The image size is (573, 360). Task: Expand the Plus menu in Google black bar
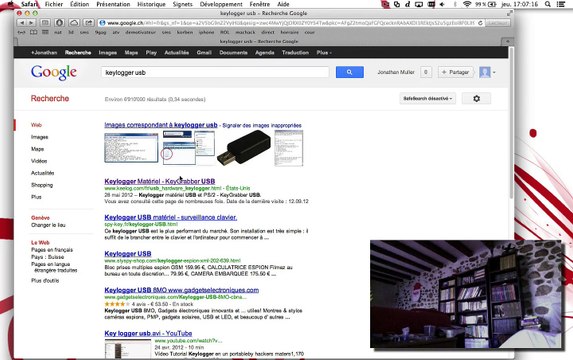point(324,53)
